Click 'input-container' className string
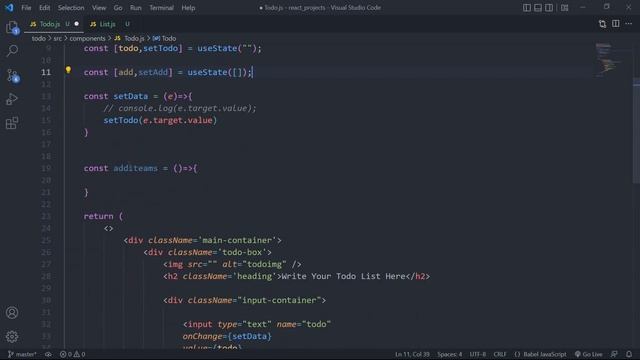 tap(279, 300)
